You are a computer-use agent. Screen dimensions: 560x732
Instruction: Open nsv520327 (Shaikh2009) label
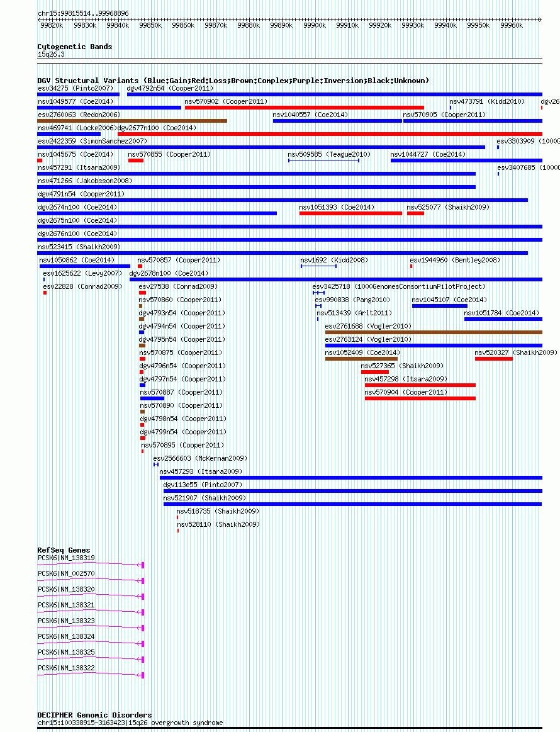tap(516, 352)
